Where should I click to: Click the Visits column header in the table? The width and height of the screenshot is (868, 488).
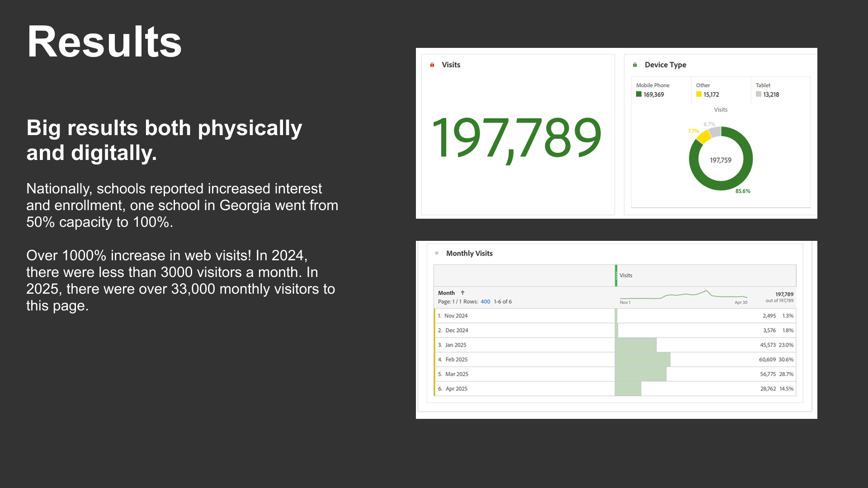626,276
